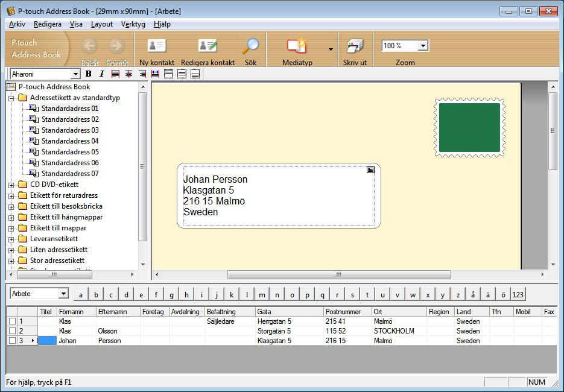This screenshot has width=564, height=392.
Task: Filter contacts by letter a
Action: point(81,294)
